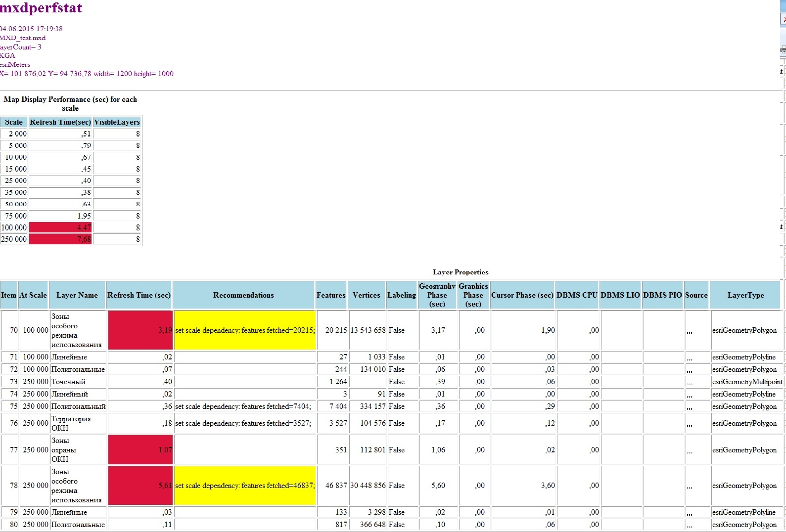Click the LayerType column header

click(745, 295)
